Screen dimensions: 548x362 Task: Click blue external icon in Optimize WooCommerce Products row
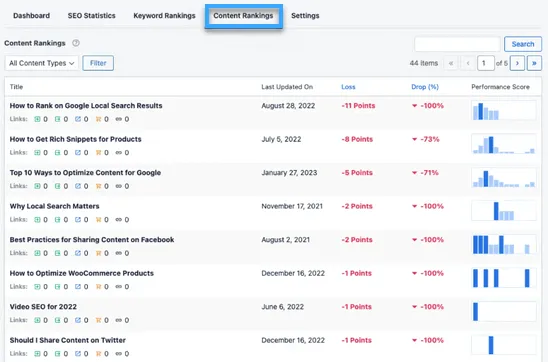pyautogui.click(x=78, y=287)
